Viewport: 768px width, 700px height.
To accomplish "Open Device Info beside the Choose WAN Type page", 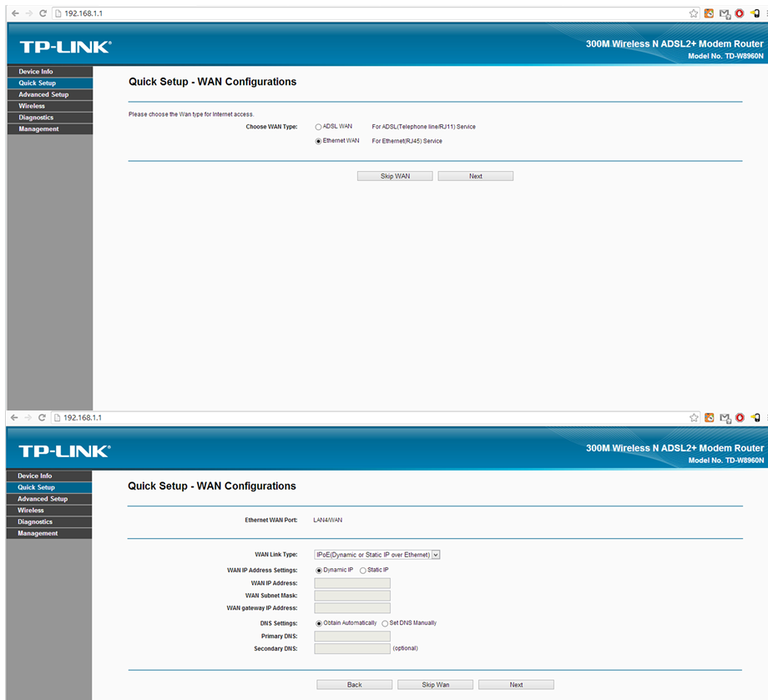I will 50,72.
